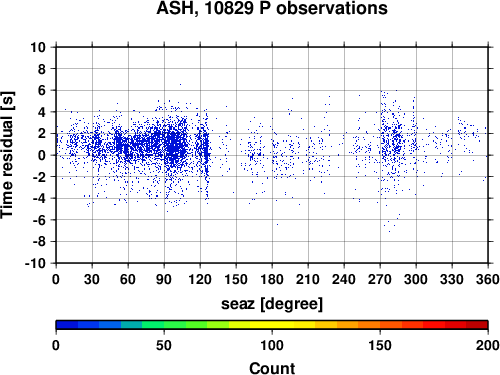
Task: Click the colorbar tick label 50
Action: click(x=164, y=345)
